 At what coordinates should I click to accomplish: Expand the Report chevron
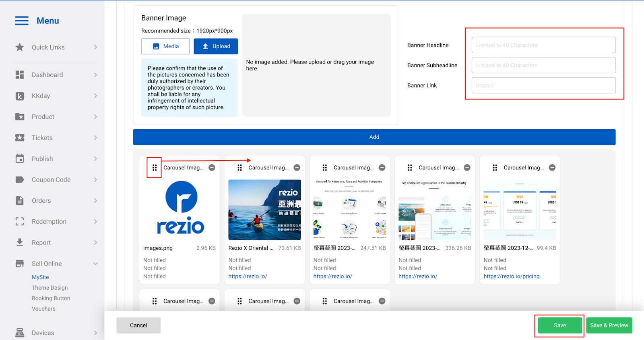point(95,242)
